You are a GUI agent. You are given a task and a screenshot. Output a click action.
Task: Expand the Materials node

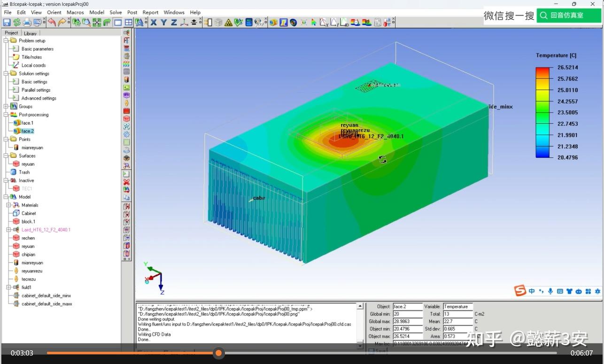tap(8, 205)
